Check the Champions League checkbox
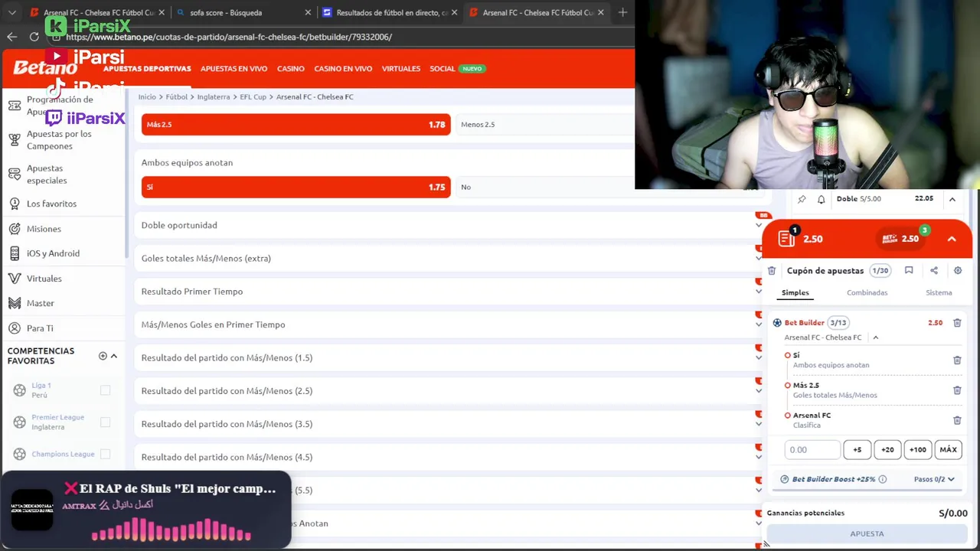 (106, 454)
